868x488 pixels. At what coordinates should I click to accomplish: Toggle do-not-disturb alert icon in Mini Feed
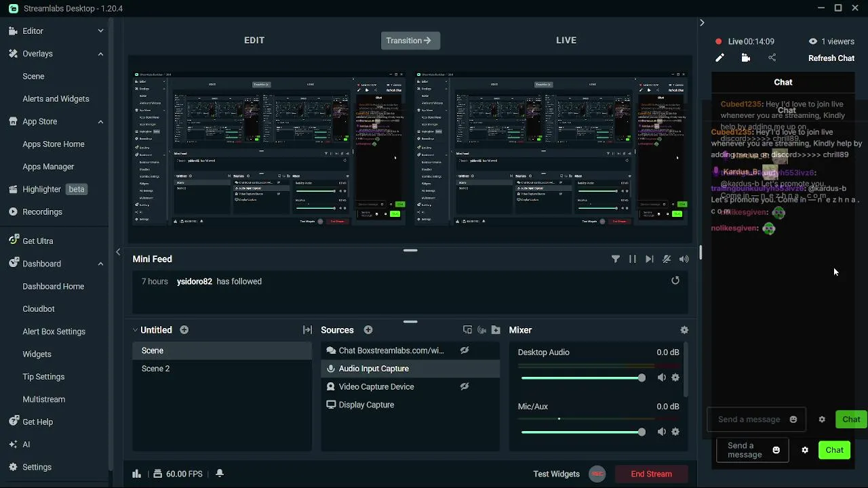coord(667,259)
